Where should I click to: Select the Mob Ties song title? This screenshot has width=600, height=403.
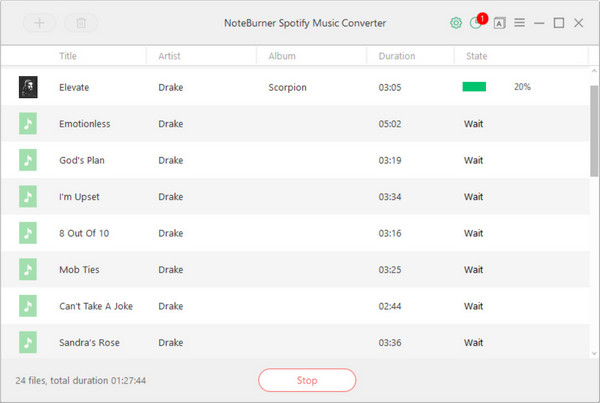click(x=79, y=269)
